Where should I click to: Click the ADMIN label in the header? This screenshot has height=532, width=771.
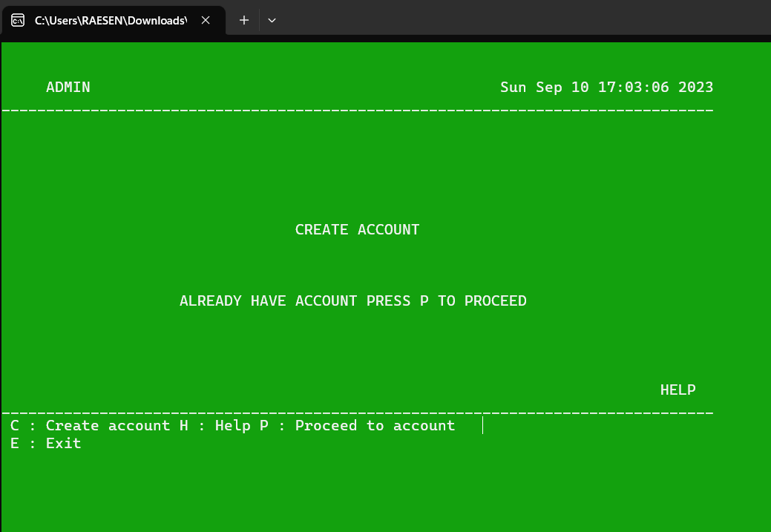pos(68,87)
